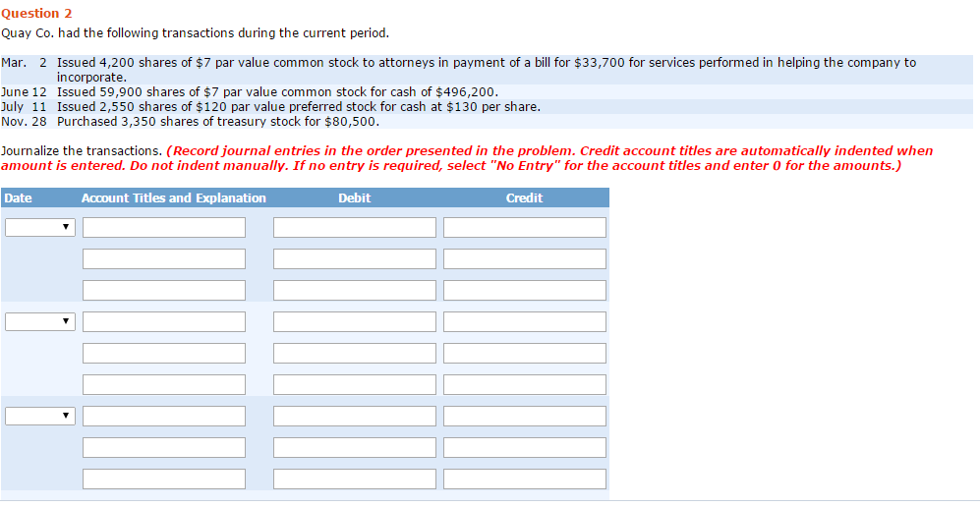
Task: Focus first entry's third-line Credit field
Action: (x=524, y=290)
